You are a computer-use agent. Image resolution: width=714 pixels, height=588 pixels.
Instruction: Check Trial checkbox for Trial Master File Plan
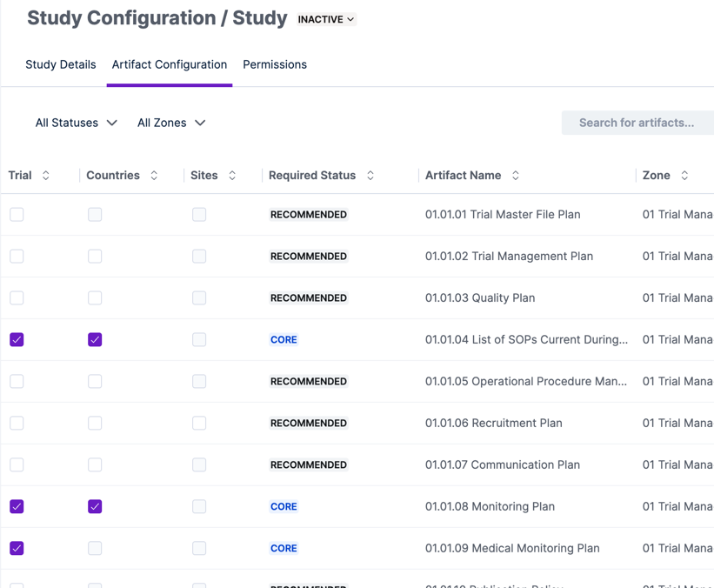(17, 214)
